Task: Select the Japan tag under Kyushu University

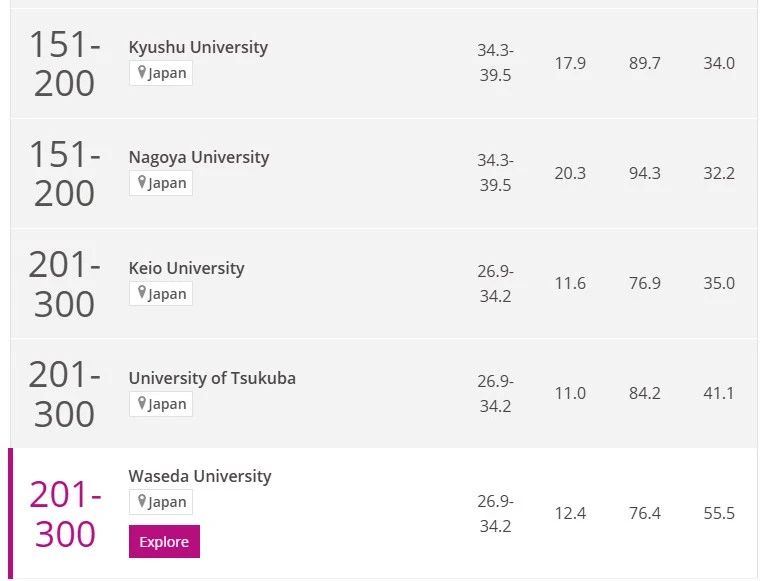Action: [161, 73]
